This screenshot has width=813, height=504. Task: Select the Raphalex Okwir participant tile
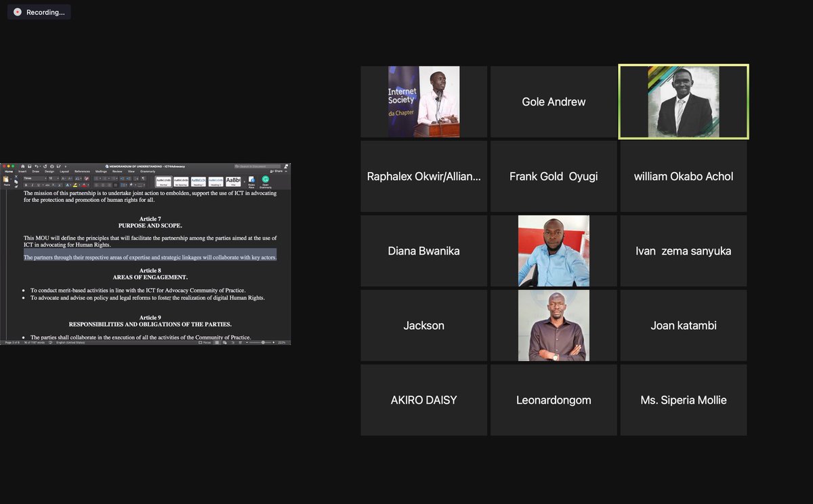(x=424, y=176)
